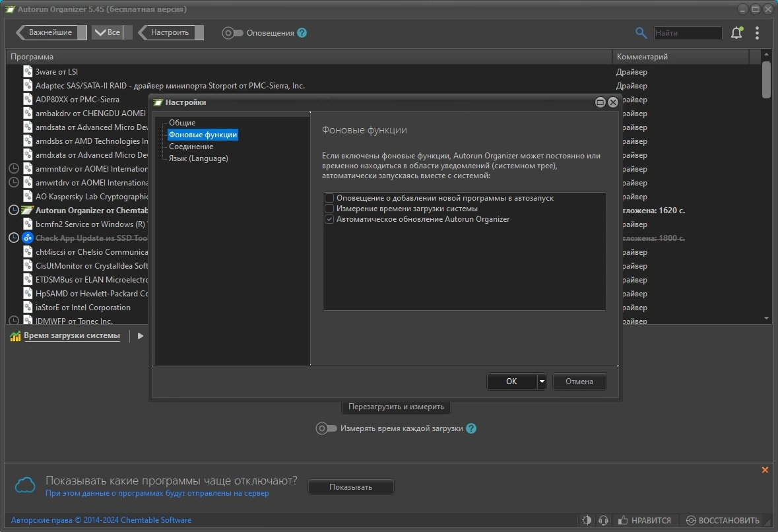778x532 pixels.
Task: Select Язык (Language) settings section
Action: [x=199, y=158]
